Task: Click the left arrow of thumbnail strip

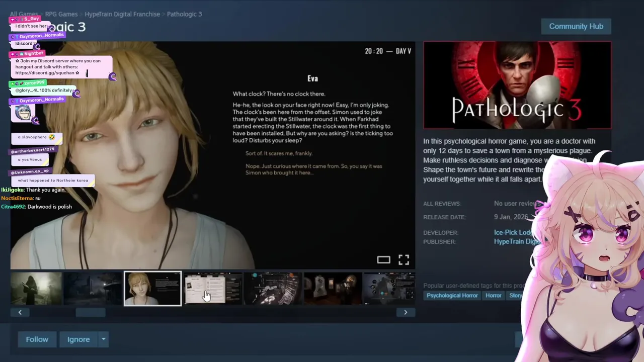Action: (x=20, y=312)
